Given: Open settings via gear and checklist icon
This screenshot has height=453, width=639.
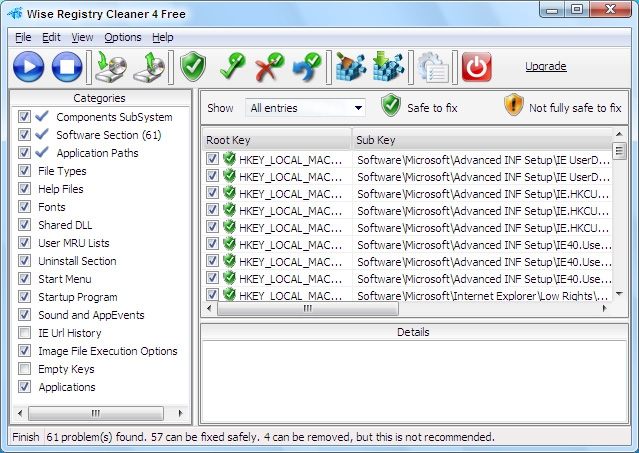Looking at the screenshot, I should click(x=434, y=68).
